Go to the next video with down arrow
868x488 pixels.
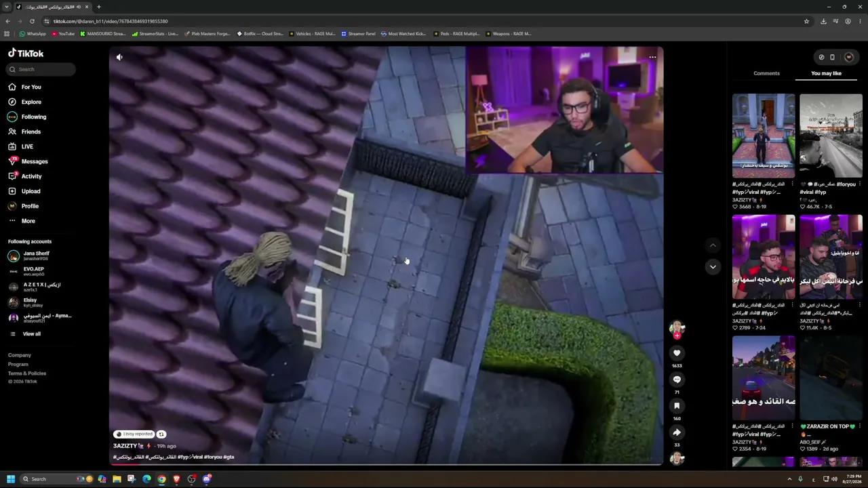(713, 267)
